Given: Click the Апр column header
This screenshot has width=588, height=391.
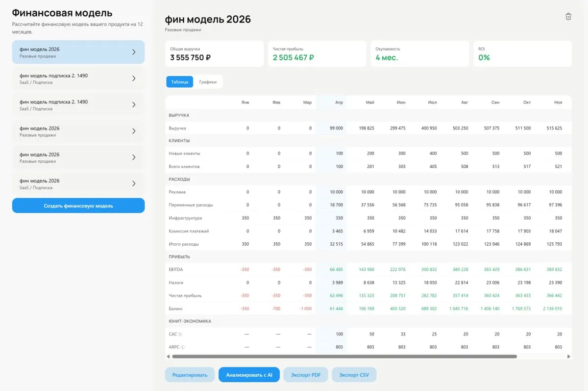Looking at the screenshot, I should click(339, 103).
